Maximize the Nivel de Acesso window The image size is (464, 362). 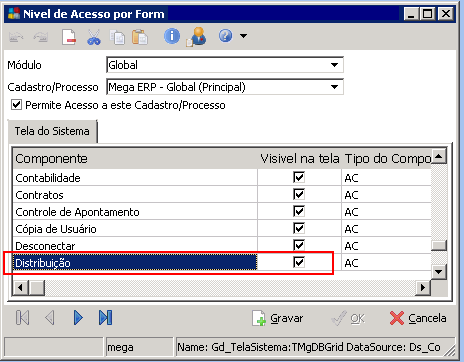[x=428, y=14]
